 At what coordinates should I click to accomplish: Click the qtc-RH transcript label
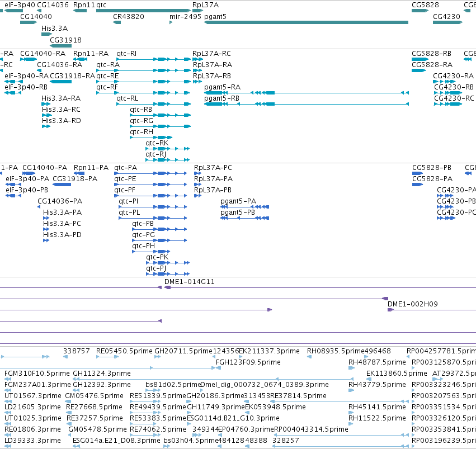142,132
